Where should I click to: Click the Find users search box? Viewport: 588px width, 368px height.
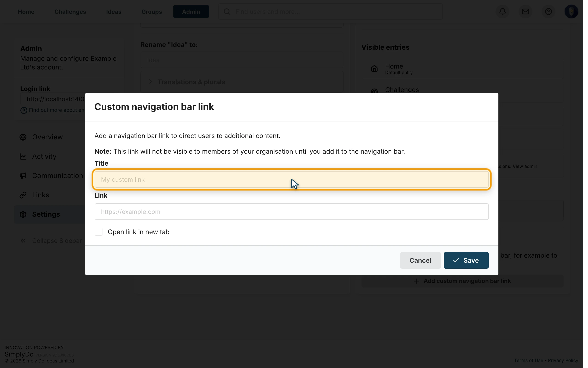[331, 11]
